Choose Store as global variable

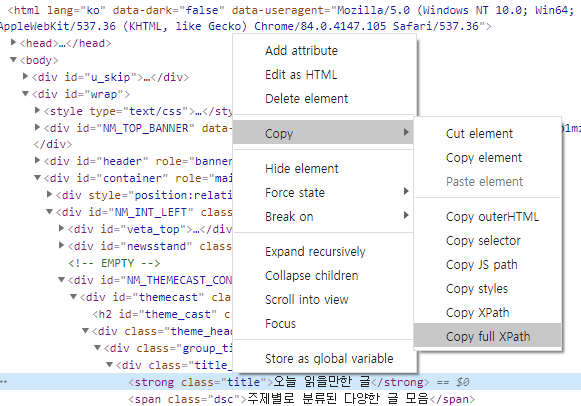click(x=329, y=359)
